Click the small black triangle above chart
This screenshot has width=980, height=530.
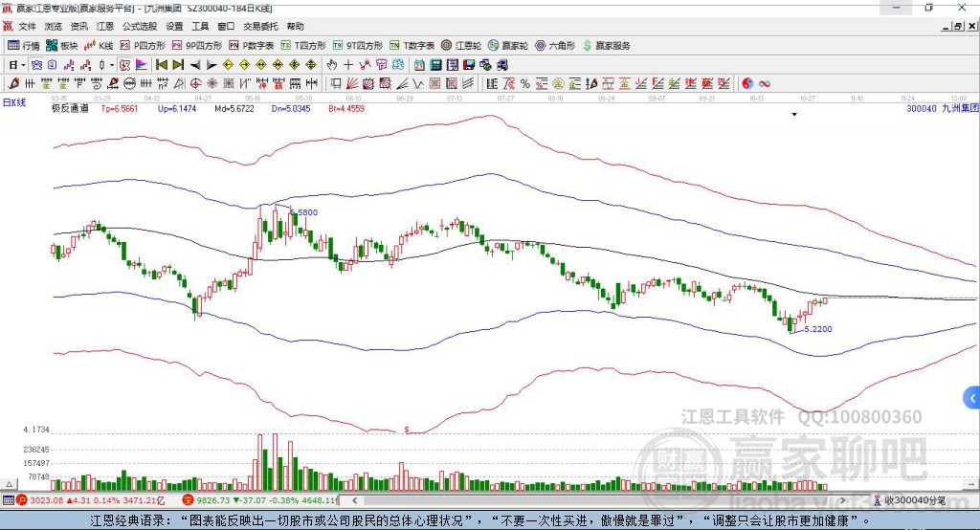794,115
